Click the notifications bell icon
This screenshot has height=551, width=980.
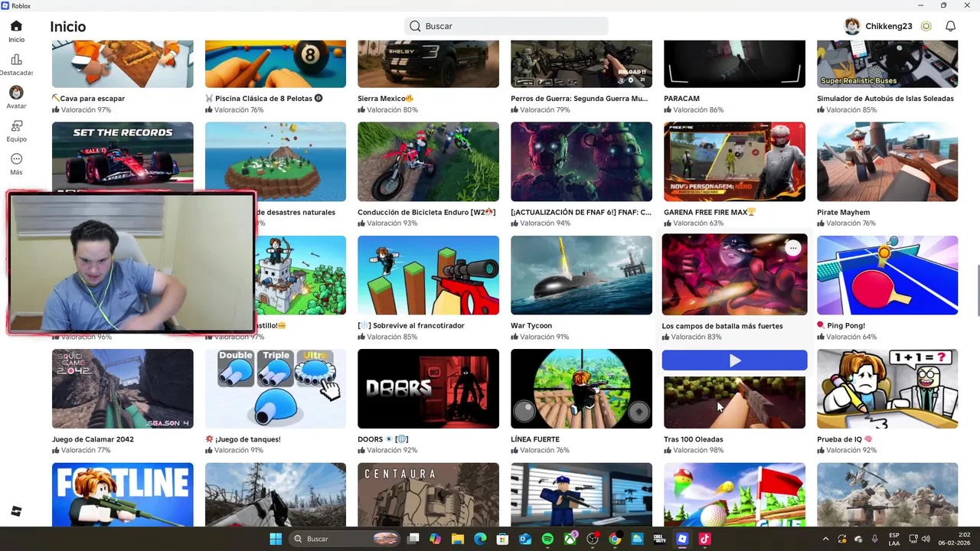[950, 26]
